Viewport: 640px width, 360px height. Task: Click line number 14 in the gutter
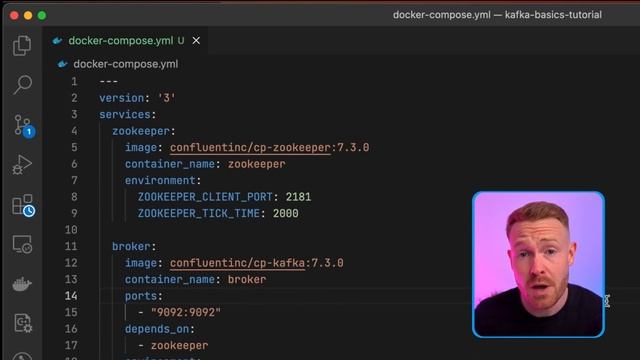(71, 296)
